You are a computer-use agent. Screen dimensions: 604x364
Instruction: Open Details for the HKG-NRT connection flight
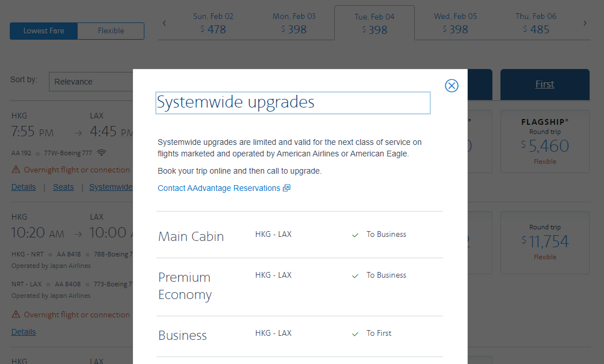(24, 332)
